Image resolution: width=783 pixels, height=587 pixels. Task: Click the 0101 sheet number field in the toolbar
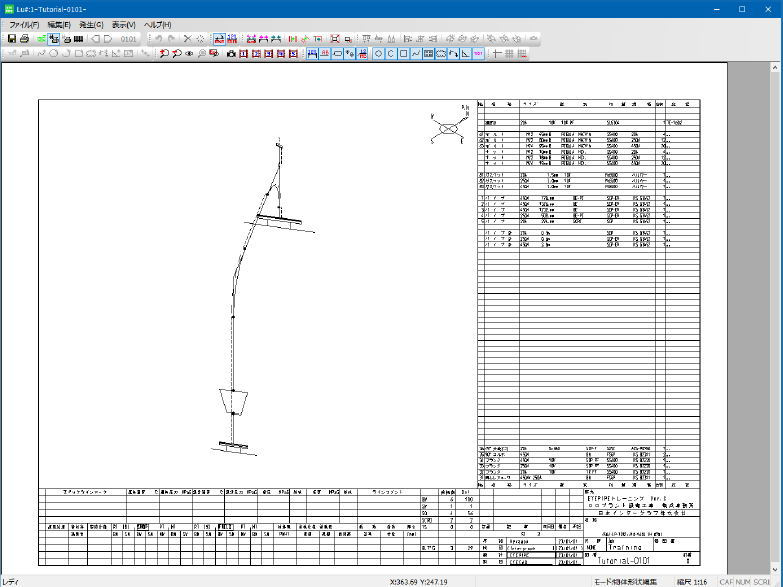tap(128, 39)
